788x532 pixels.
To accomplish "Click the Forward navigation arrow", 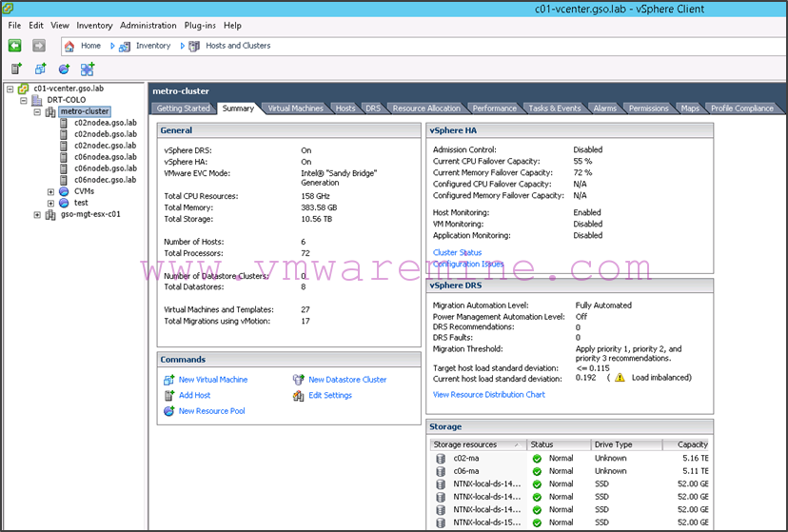I will 39,46.
